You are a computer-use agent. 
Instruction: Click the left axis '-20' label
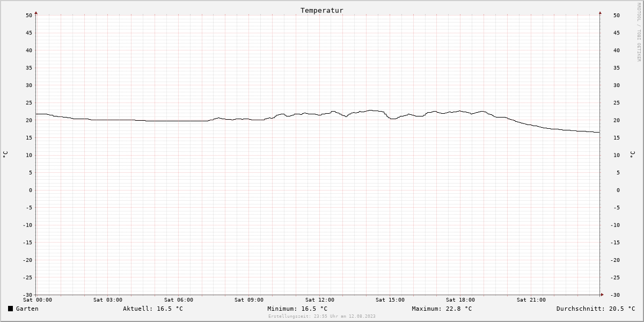tap(27, 260)
